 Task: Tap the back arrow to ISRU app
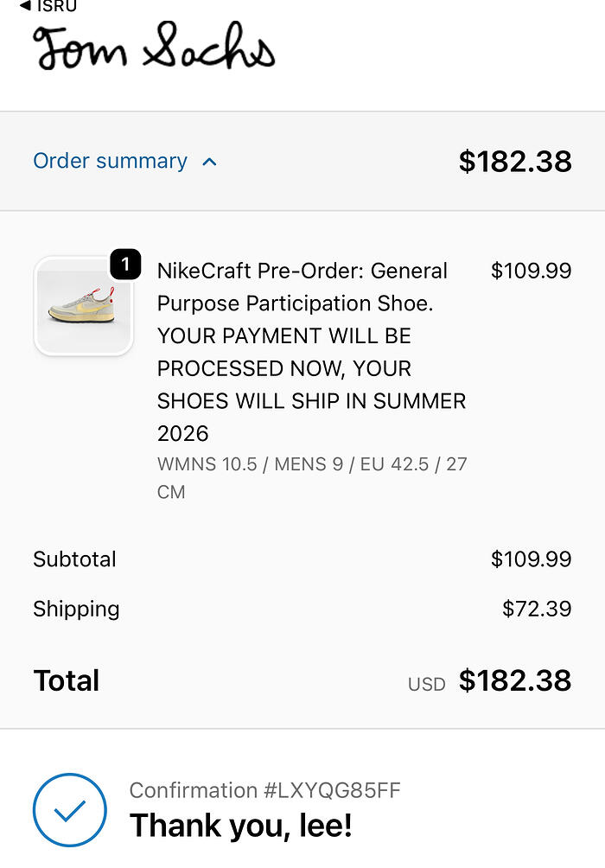(26, 6)
